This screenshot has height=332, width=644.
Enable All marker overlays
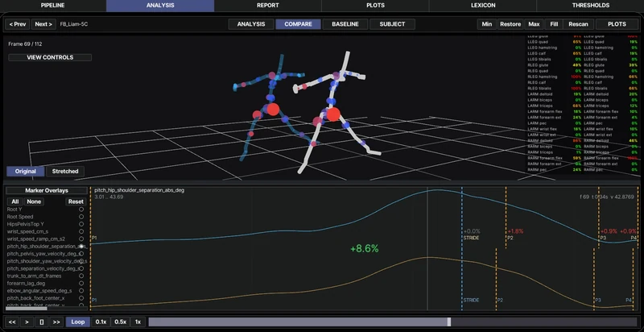[x=15, y=201]
